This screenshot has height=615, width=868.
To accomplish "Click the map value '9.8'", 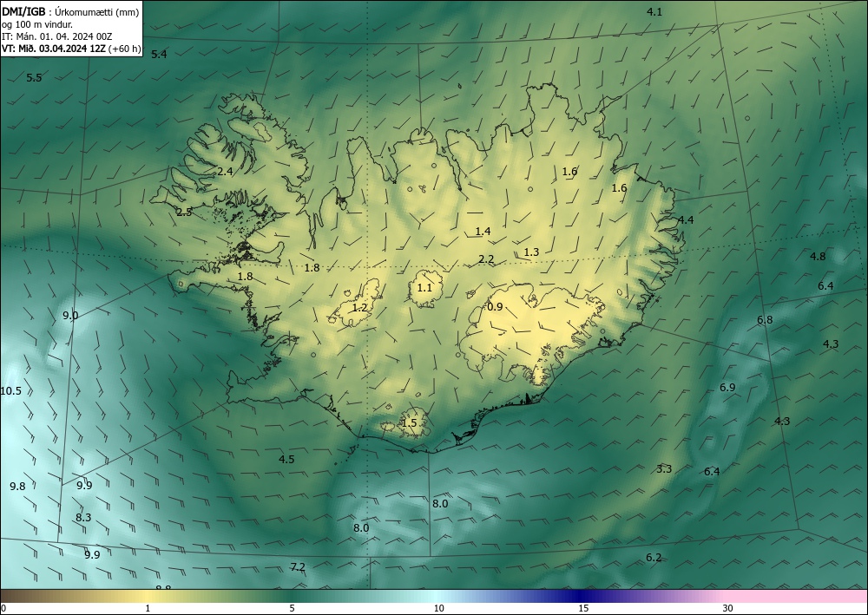I will pos(17,487).
